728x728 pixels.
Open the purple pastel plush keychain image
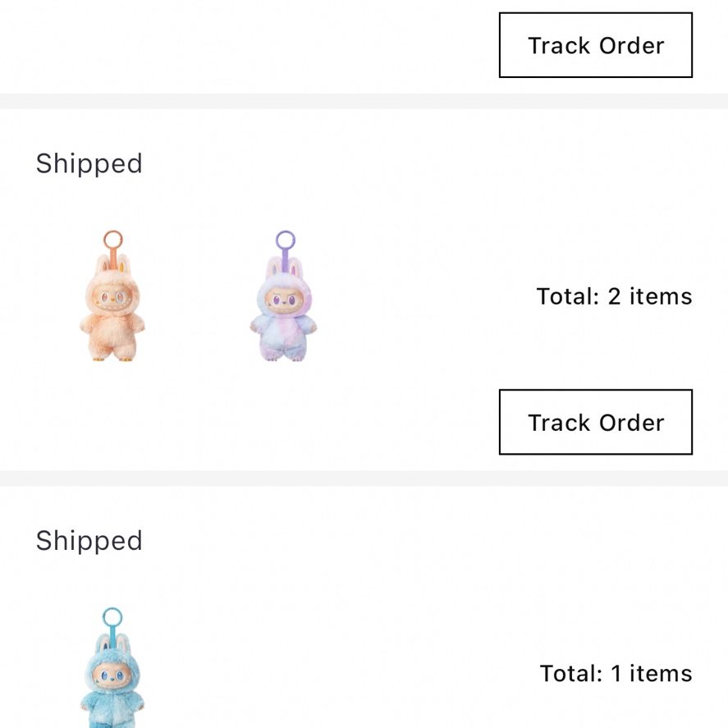pos(284,295)
